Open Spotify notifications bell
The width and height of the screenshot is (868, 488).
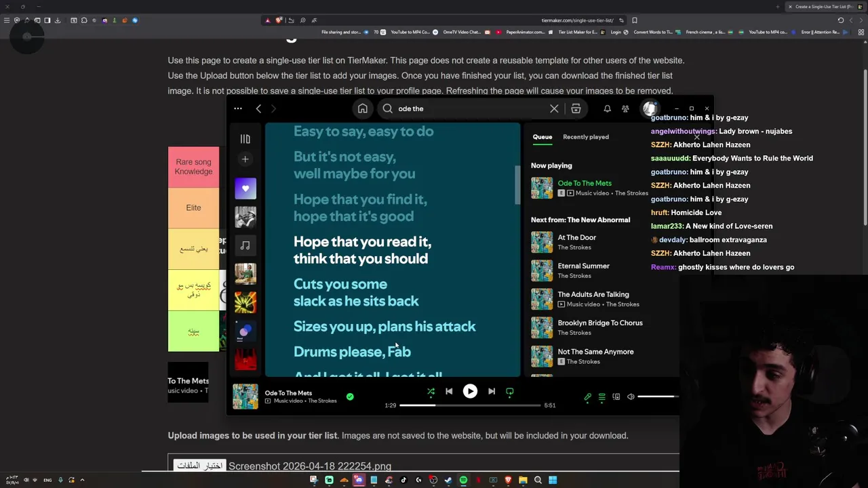tap(608, 108)
